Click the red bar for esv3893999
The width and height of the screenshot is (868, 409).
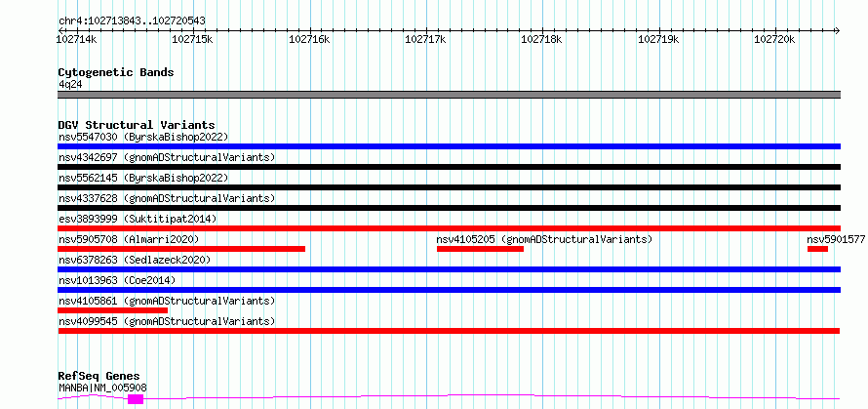450,228
